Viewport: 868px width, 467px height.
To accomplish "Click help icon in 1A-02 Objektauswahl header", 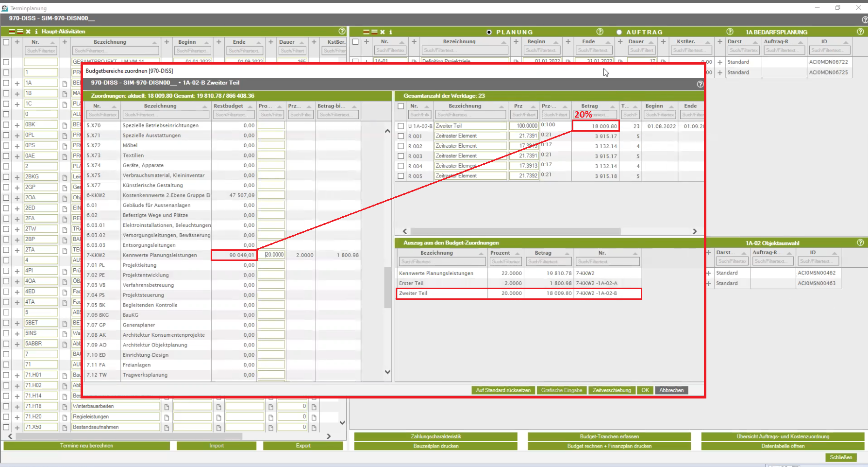I will click(860, 242).
